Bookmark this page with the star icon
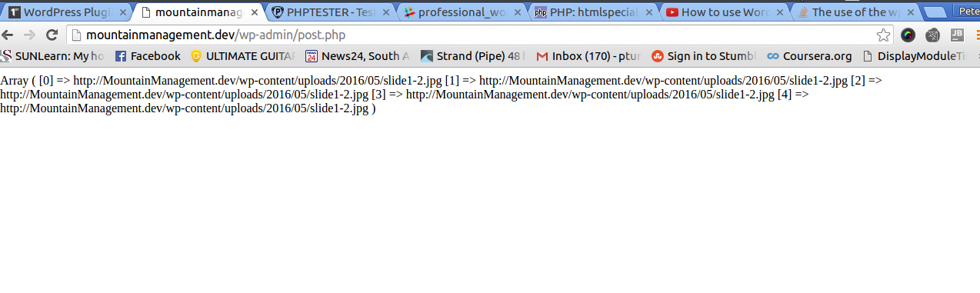Viewport: 980px width, 293px height. pos(883,35)
